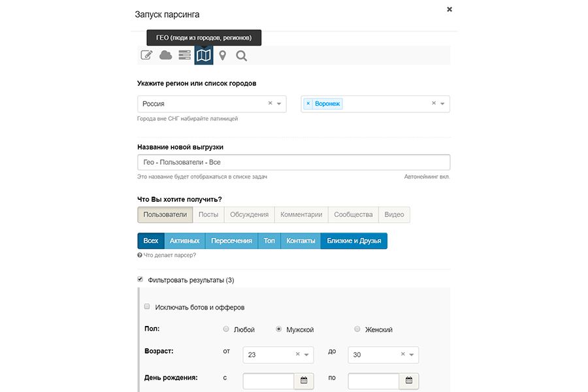The image size is (588, 392).
Task: Select the cloud source icon
Action: (x=165, y=55)
